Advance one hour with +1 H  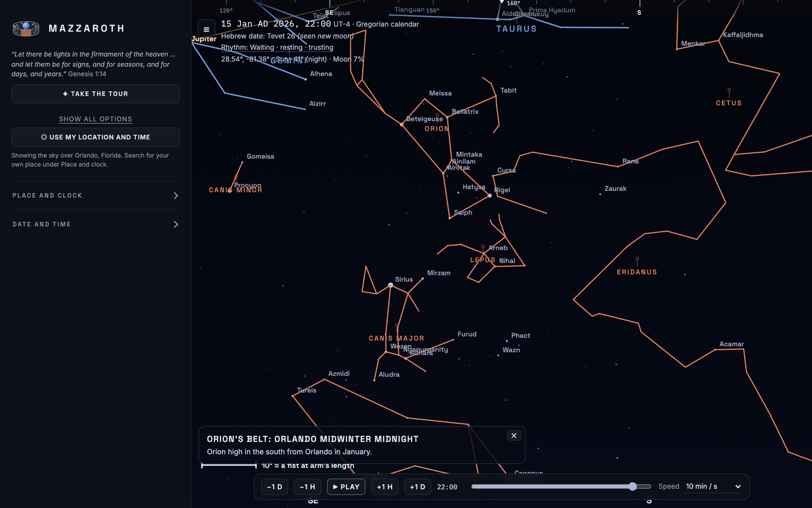point(385,487)
